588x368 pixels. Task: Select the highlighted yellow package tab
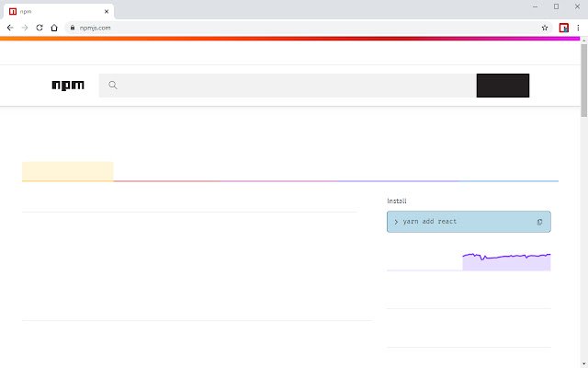(x=67, y=172)
